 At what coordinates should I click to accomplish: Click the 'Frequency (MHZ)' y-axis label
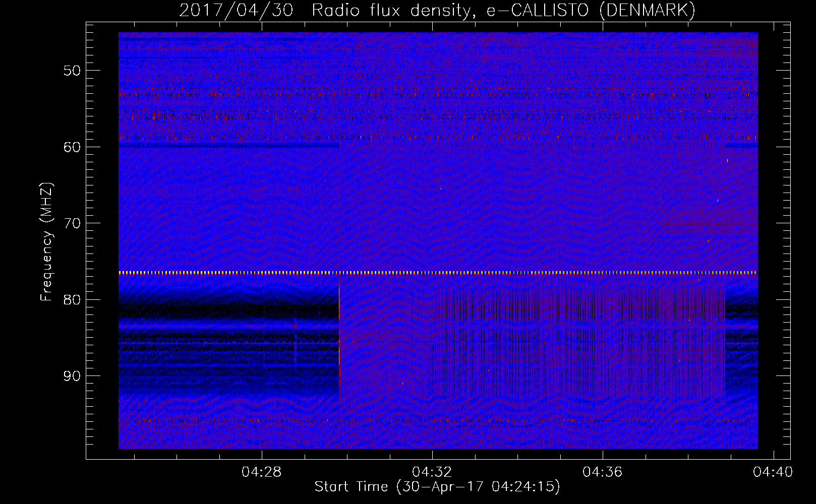pos(46,242)
